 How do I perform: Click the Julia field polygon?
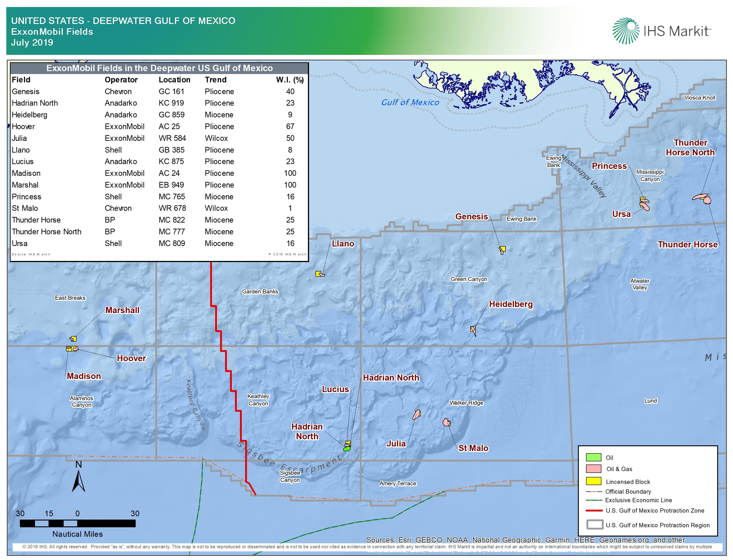[417, 414]
